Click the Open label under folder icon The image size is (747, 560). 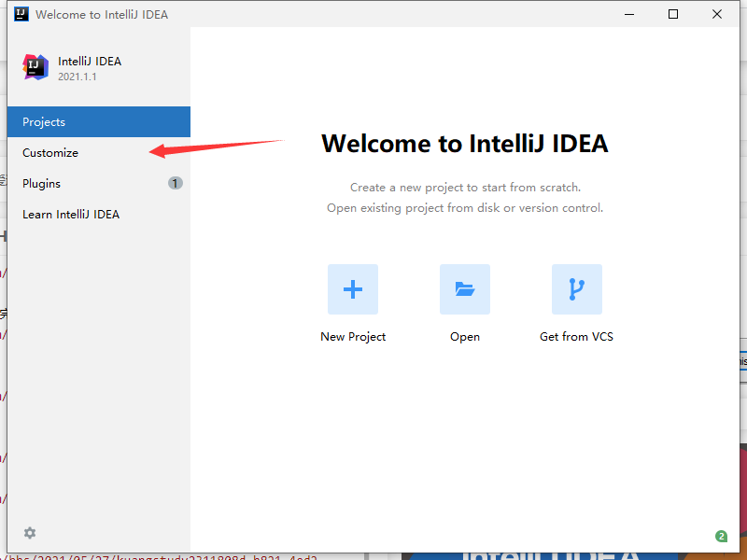click(464, 337)
